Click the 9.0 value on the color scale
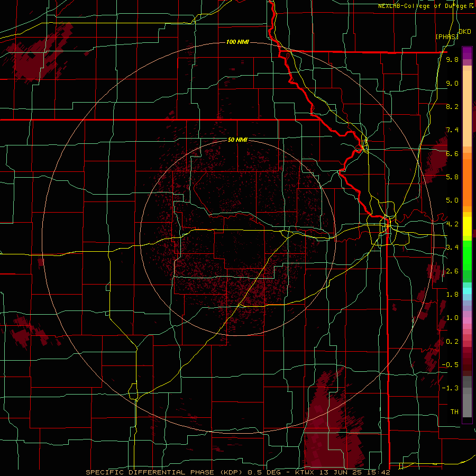The width and height of the screenshot is (476, 476). click(452, 83)
